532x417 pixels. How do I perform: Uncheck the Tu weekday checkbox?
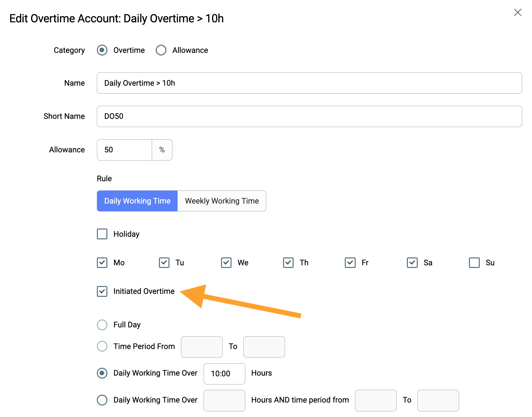point(164,263)
